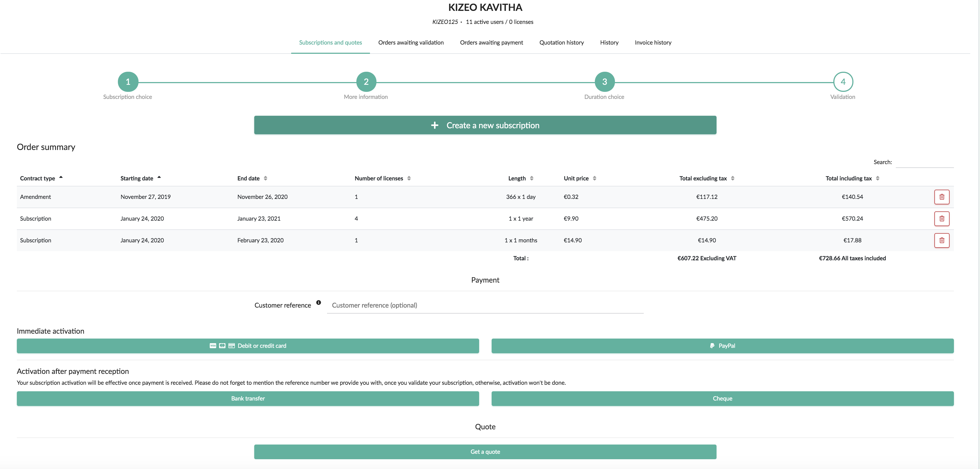Click the €0.32 unit price
The width and height of the screenshot is (980, 469).
click(x=571, y=197)
